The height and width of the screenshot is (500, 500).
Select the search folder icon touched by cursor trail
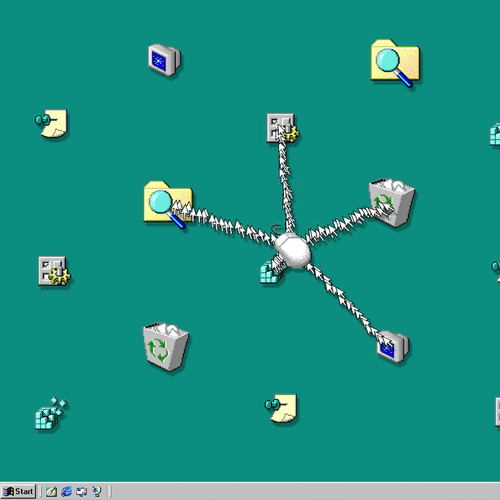coord(168,205)
